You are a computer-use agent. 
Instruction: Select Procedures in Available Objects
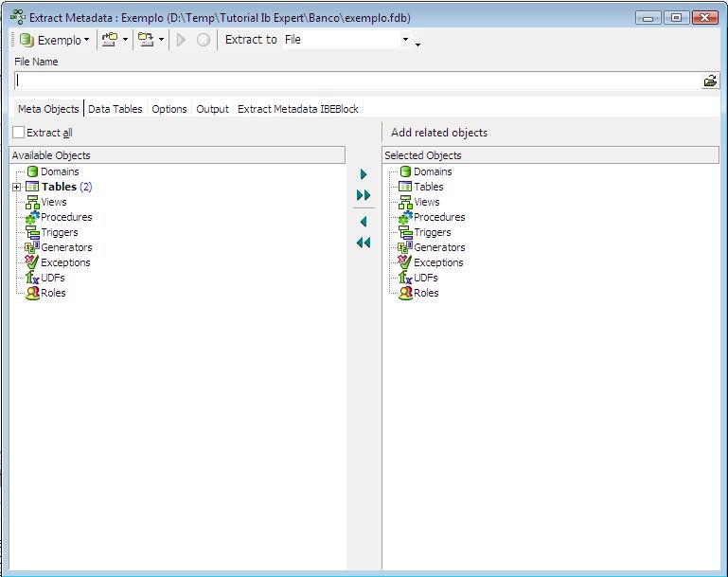(65, 217)
